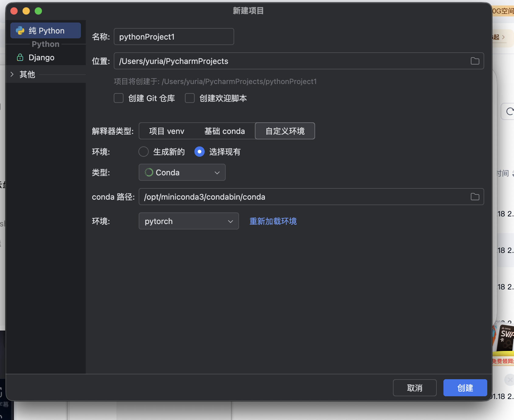Click the Conda spinner icon in type dropdown

click(x=149, y=172)
